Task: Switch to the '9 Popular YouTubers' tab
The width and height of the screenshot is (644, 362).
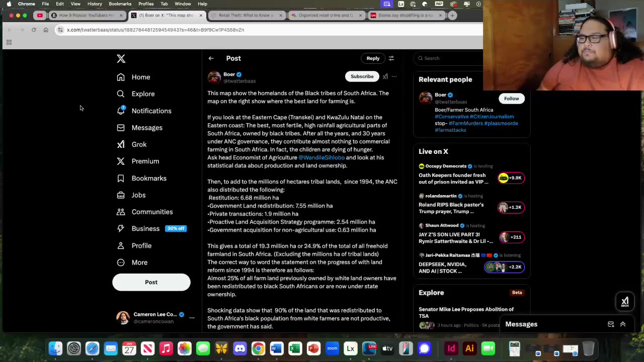Action: coord(87,15)
